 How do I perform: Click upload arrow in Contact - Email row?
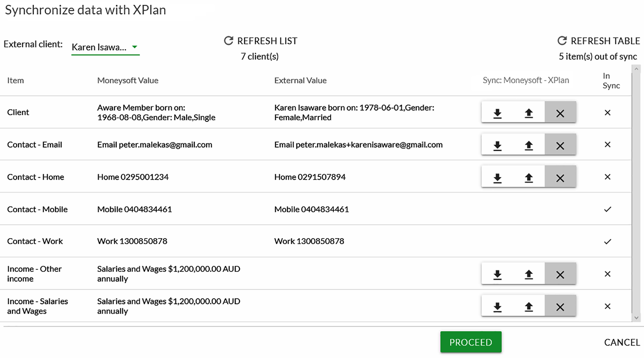529,145
